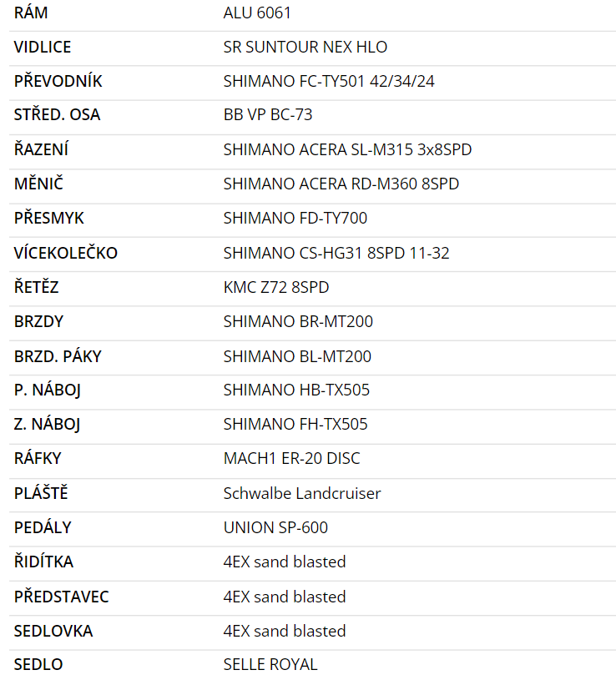Select SR SUNTOUR NEX HLO text

pyautogui.click(x=305, y=48)
